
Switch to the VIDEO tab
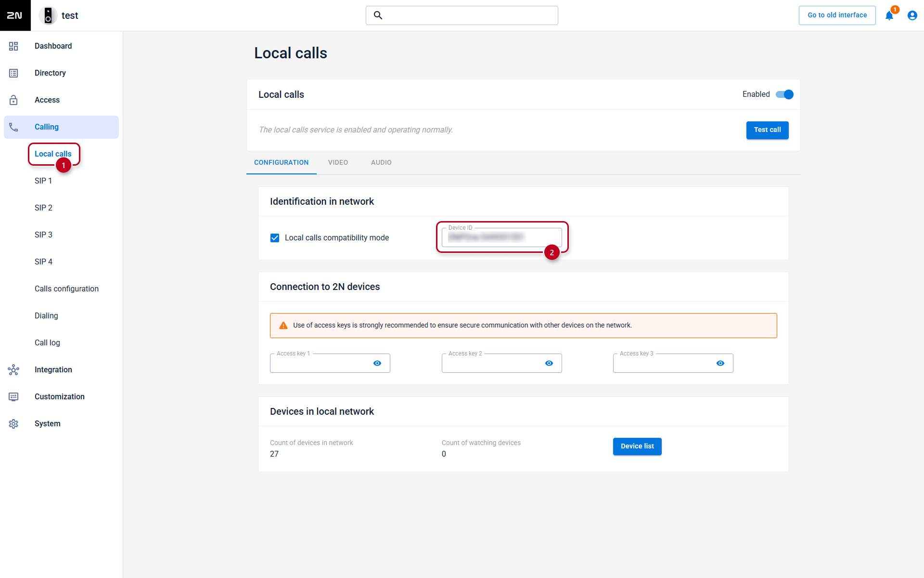pos(338,163)
